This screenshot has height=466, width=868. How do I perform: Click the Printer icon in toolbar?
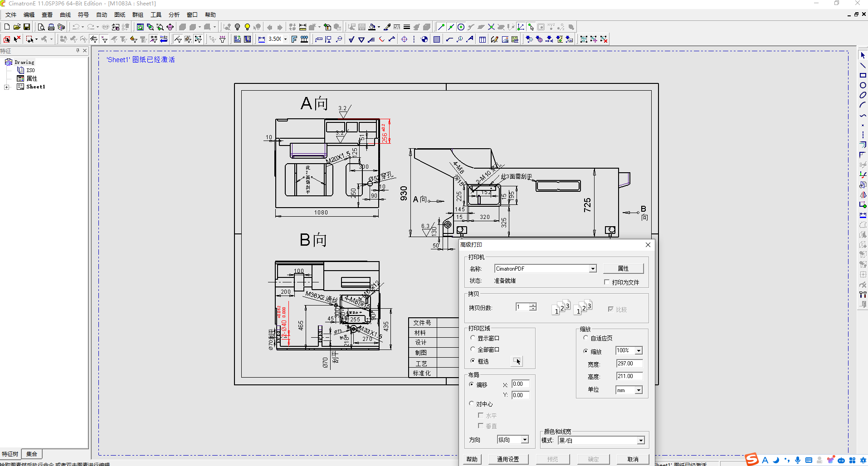pos(51,27)
